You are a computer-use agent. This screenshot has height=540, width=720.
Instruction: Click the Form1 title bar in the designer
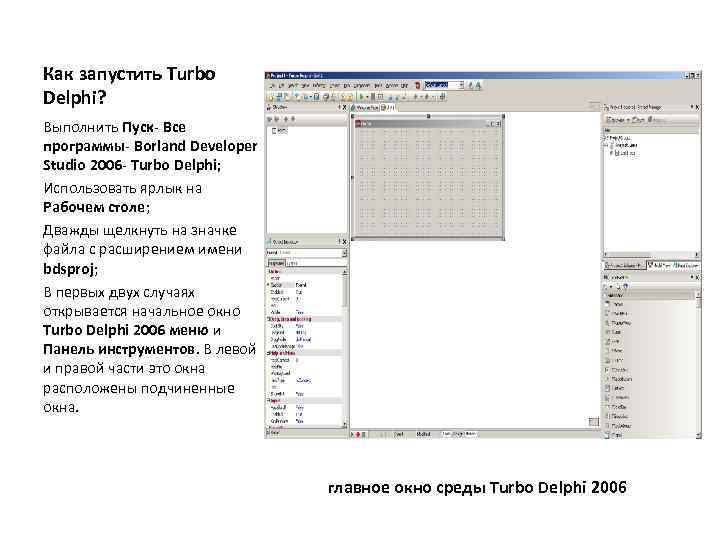[427, 124]
